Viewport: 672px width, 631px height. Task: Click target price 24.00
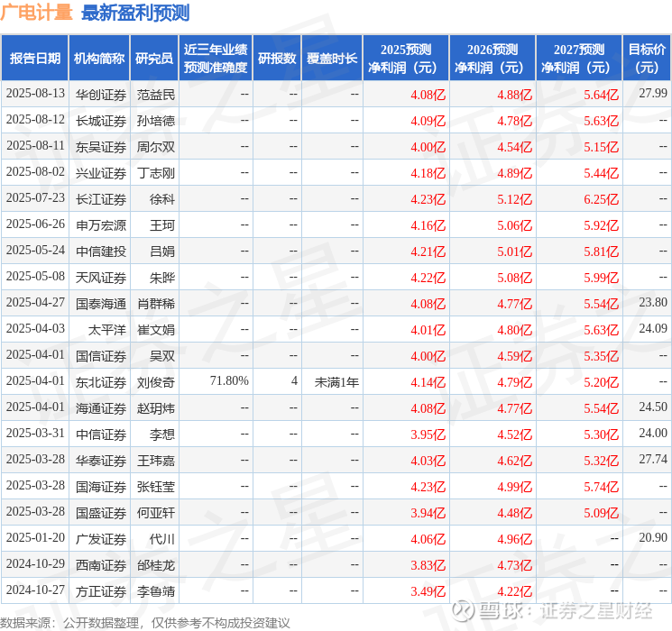[653, 433]
